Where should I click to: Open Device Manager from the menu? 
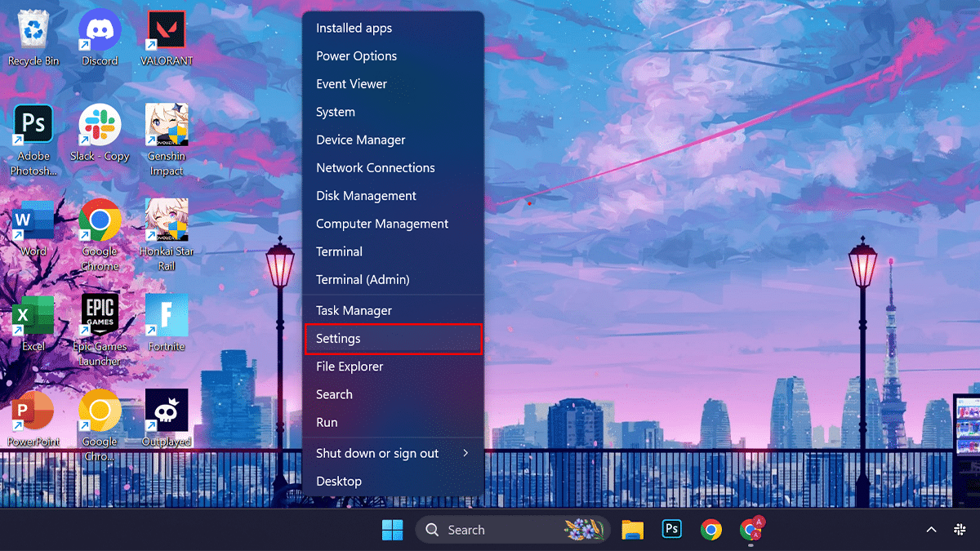tap(361, 140)
